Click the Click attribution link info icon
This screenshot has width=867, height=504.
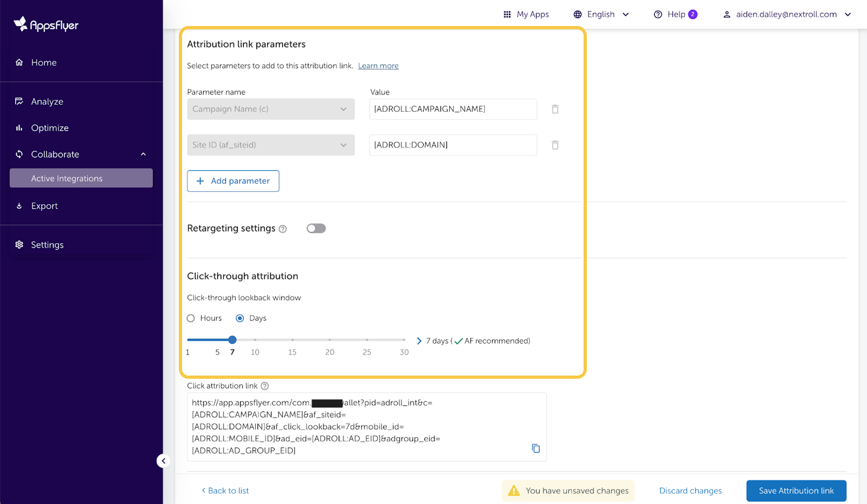pos(264,386)
